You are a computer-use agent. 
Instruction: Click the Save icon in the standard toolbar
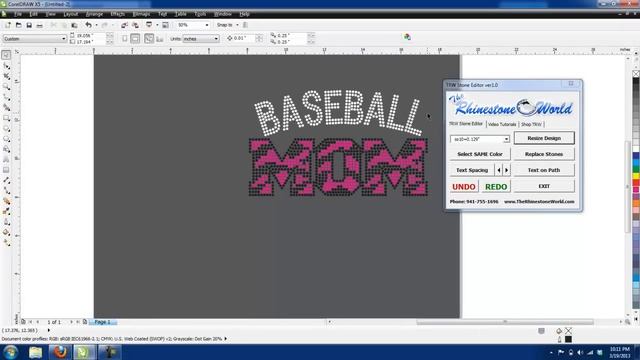(29, 25)
